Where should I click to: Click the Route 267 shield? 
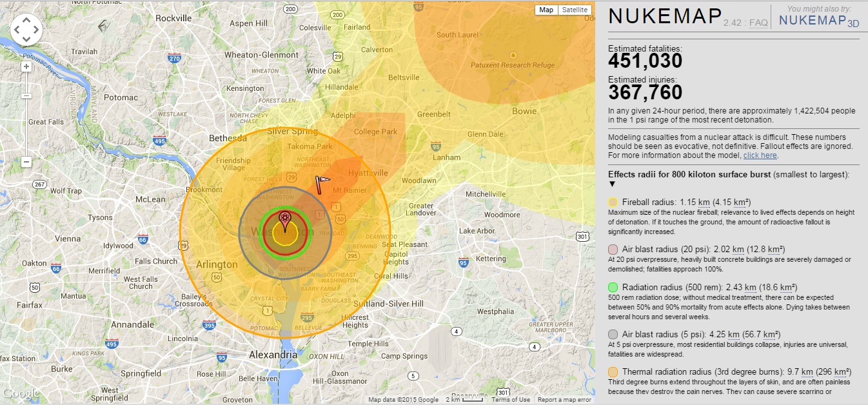point(39,184)
